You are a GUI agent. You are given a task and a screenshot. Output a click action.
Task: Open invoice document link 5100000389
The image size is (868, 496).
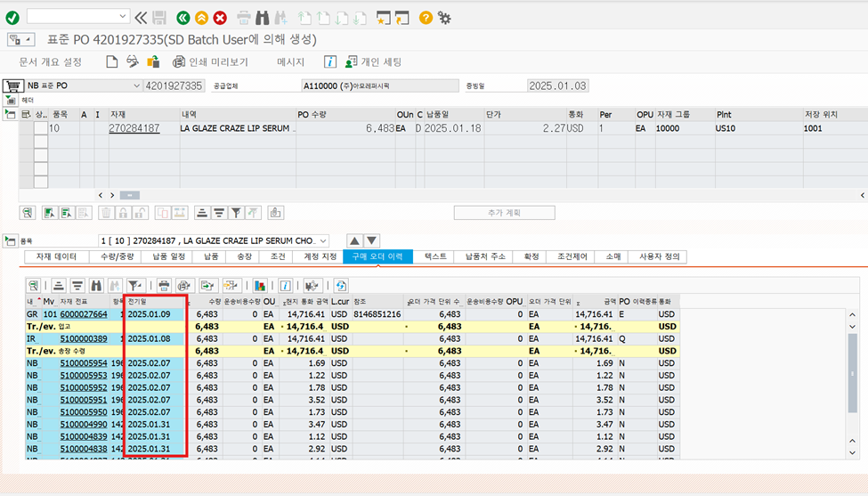click(84, 338)
